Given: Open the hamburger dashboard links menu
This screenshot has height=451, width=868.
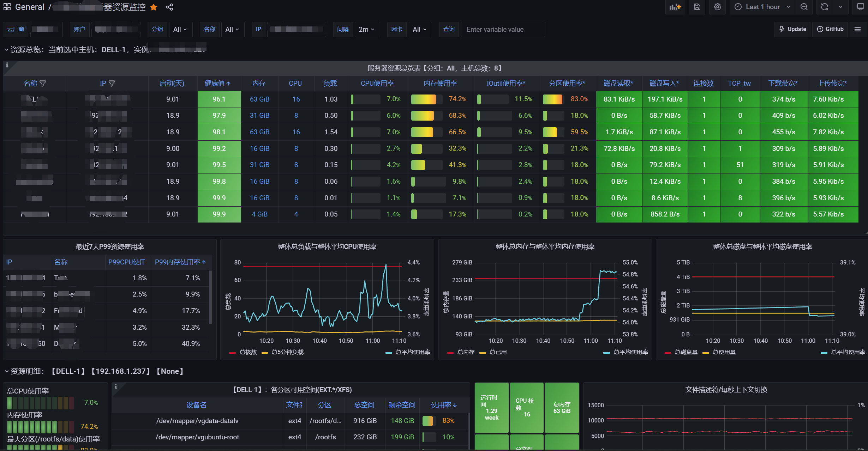Looking at the screenshot, I should [858, 29].
